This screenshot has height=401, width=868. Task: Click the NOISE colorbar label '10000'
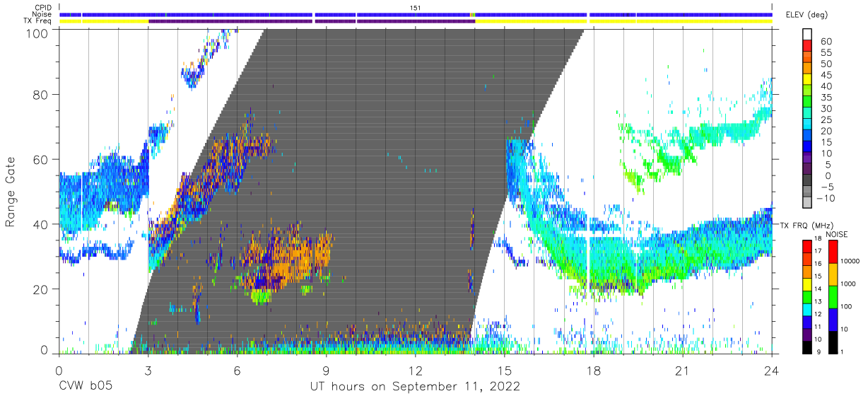852,262
